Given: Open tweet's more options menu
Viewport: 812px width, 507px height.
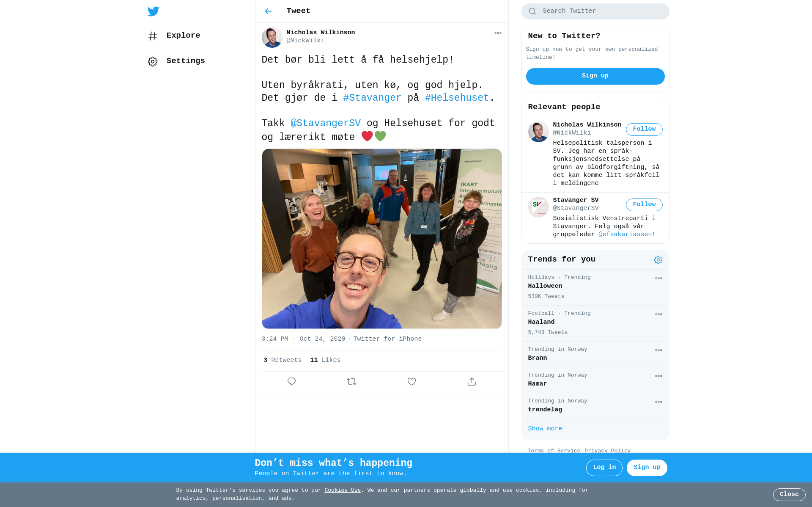Looking at the screenshot, I should pos(498,33).
